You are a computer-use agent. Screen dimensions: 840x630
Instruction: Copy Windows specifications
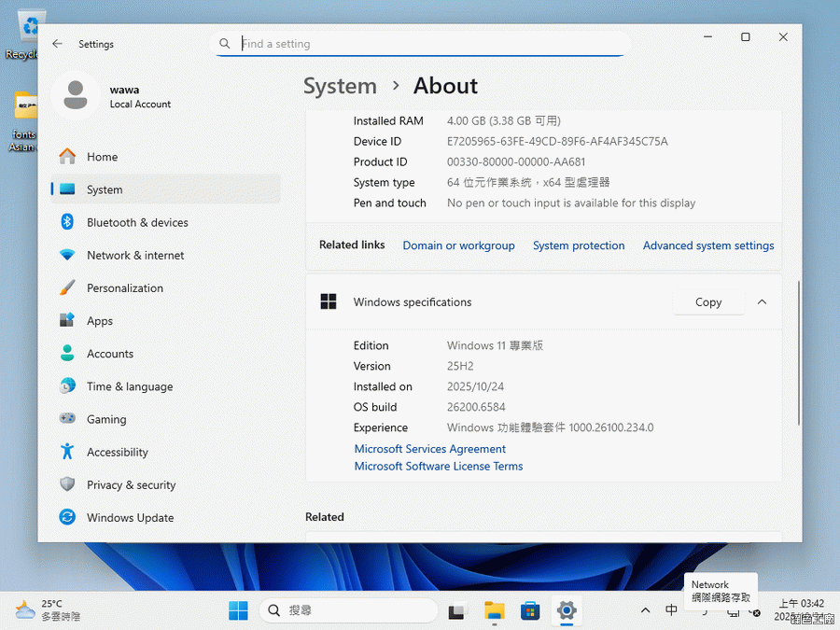pyautogui.click(x=708, y=302)
